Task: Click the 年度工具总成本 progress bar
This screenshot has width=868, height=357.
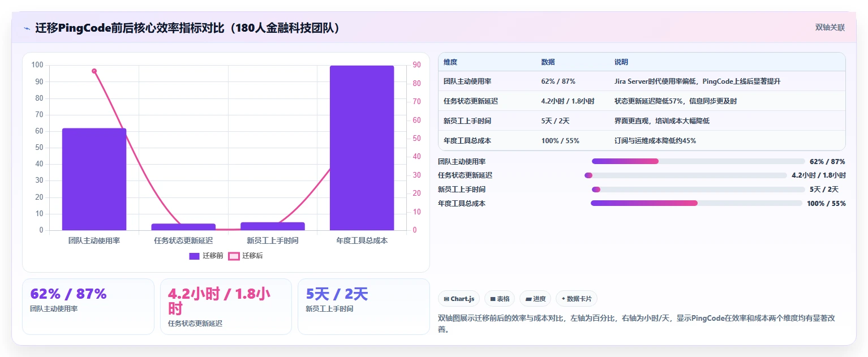Action: pyautogui.click(x=697, y=203)
